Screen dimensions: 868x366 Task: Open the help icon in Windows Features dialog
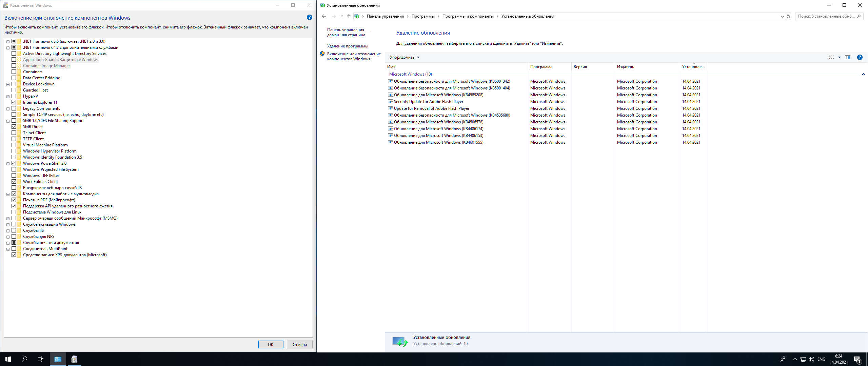[x=309, y=17]
